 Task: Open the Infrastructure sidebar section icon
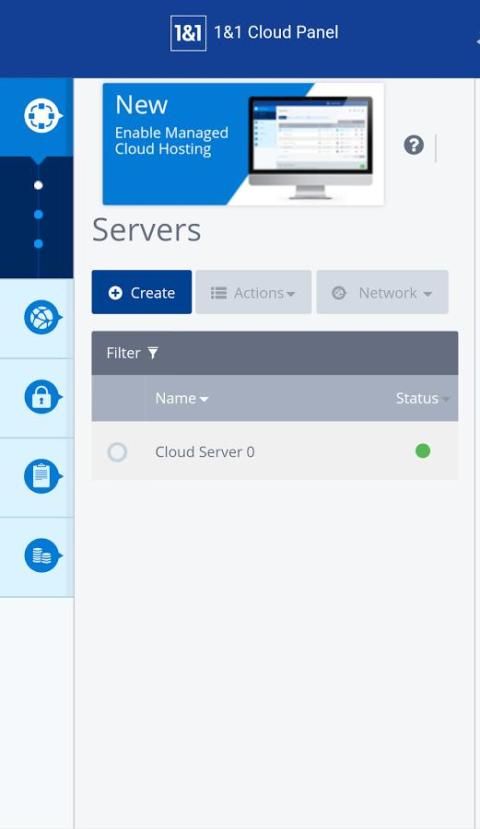coord(42,115)
